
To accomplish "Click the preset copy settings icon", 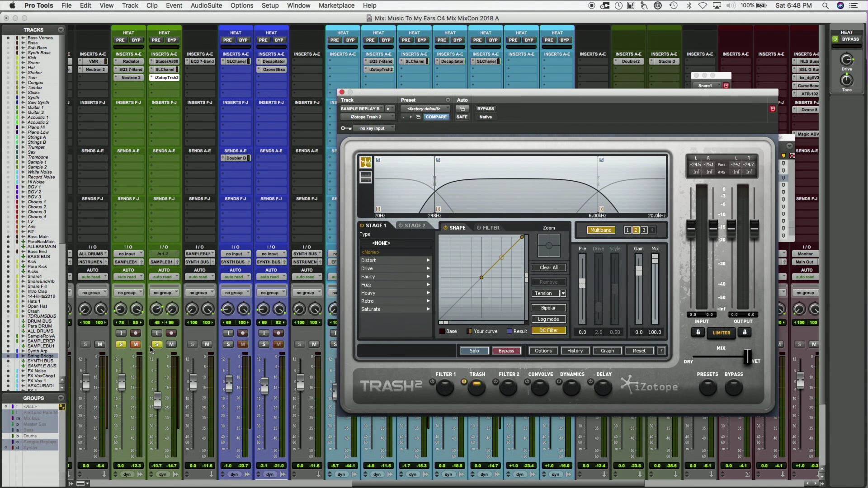I will point(418,117).
